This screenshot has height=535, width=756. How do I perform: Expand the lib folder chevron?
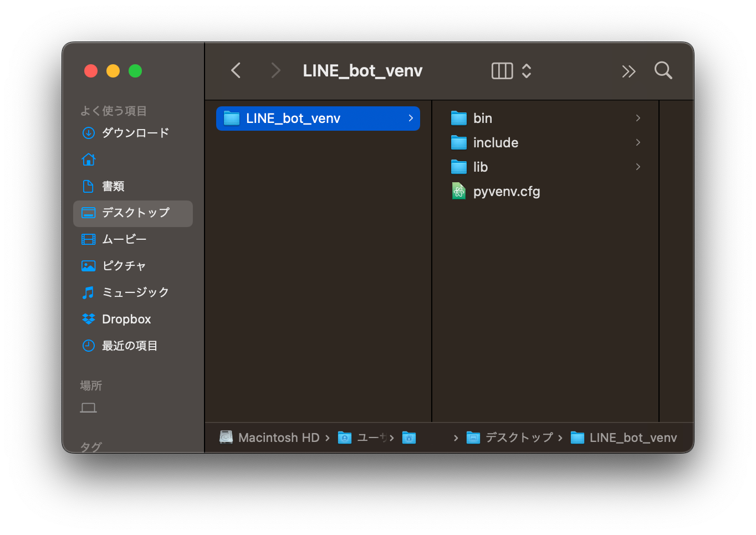click(x=638, y=167)
